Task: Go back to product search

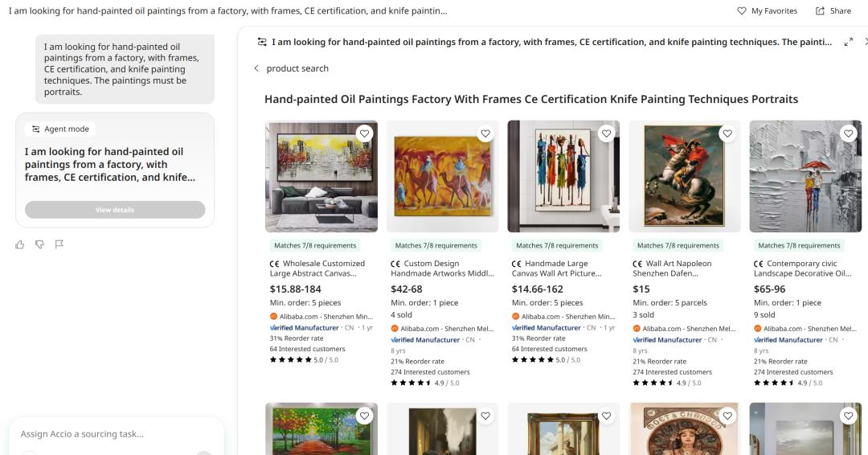Action: [x=291, y=68]
